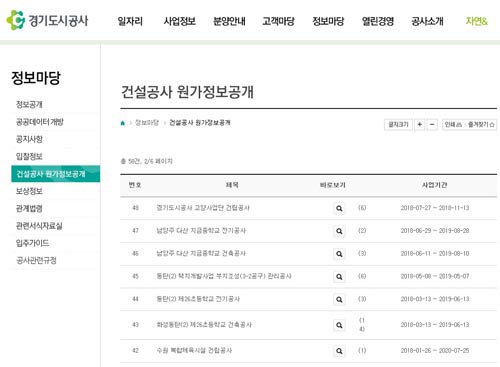Open 화성동탄(2) 제26초등학교 건축공사 entry
Viewport: 500px width, 367px height.
pyautogui.click(x=204, y=325)
